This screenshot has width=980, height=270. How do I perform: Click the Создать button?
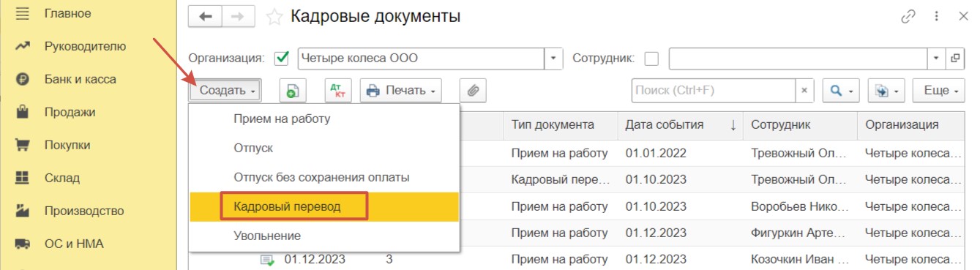point(225,91)
